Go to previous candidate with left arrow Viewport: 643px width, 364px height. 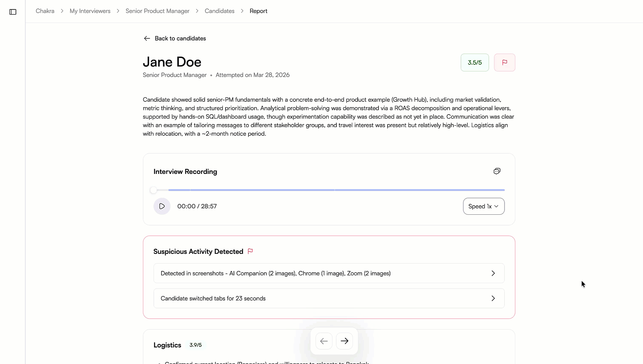point(324,341)
